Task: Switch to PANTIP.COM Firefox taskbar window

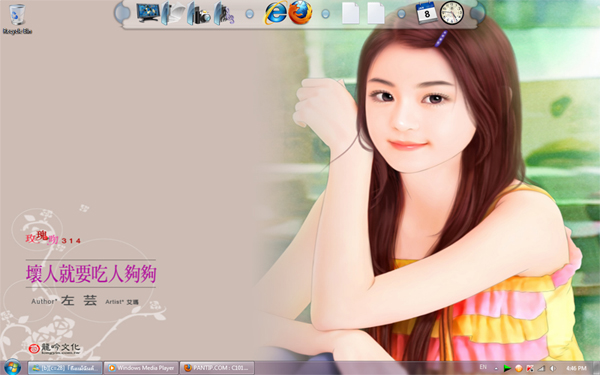Action: [217, 368]
